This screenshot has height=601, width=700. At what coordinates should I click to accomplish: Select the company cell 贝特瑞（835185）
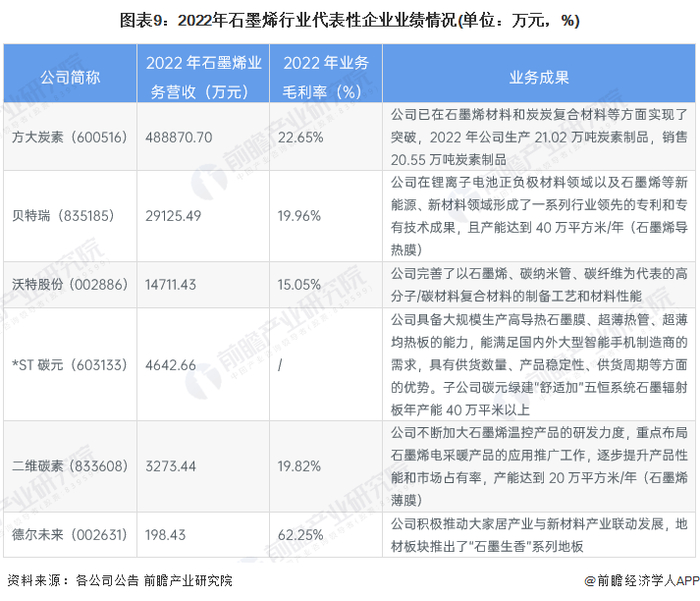70,216
